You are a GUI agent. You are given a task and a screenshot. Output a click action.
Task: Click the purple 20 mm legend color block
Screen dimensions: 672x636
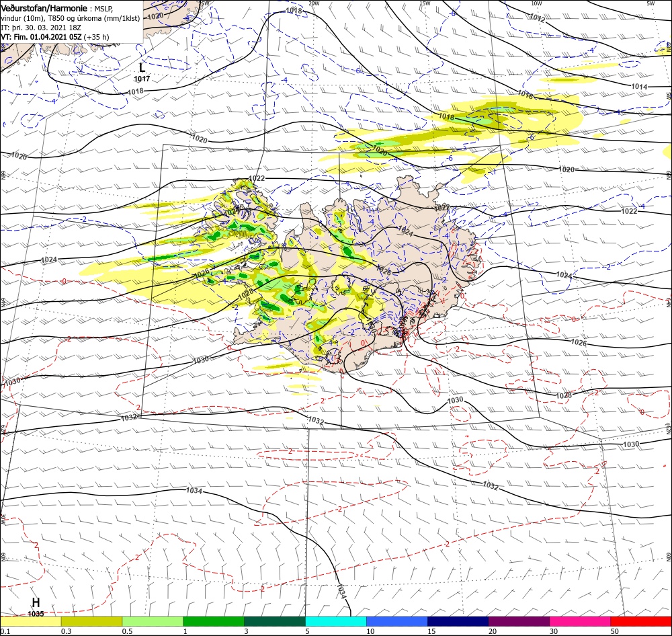tap(519, 621)
